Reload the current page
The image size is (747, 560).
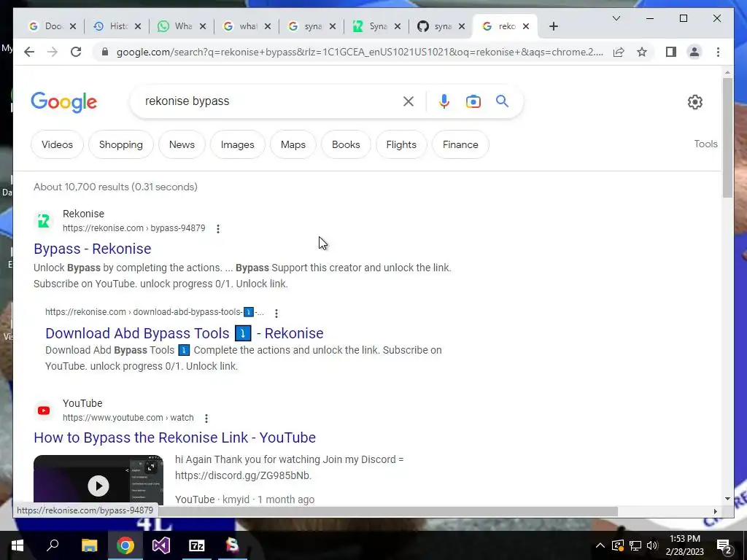pyautogui.click(x=76, y=52)
